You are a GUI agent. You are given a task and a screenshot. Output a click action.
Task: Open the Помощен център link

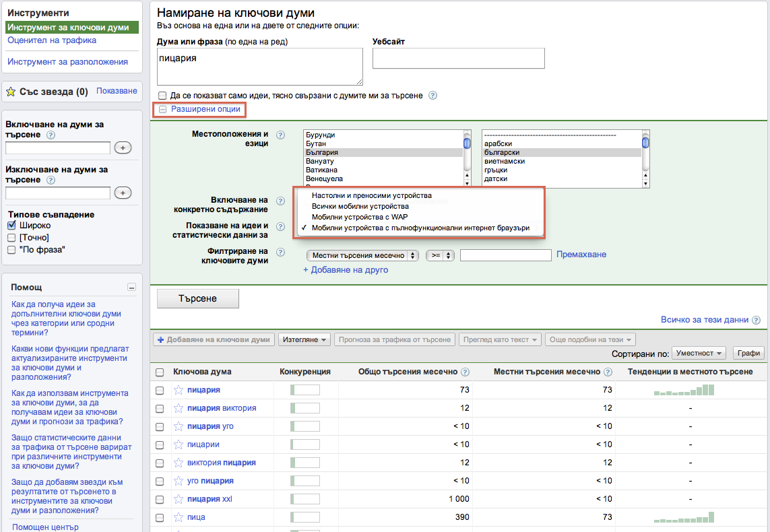pos(45,527)
